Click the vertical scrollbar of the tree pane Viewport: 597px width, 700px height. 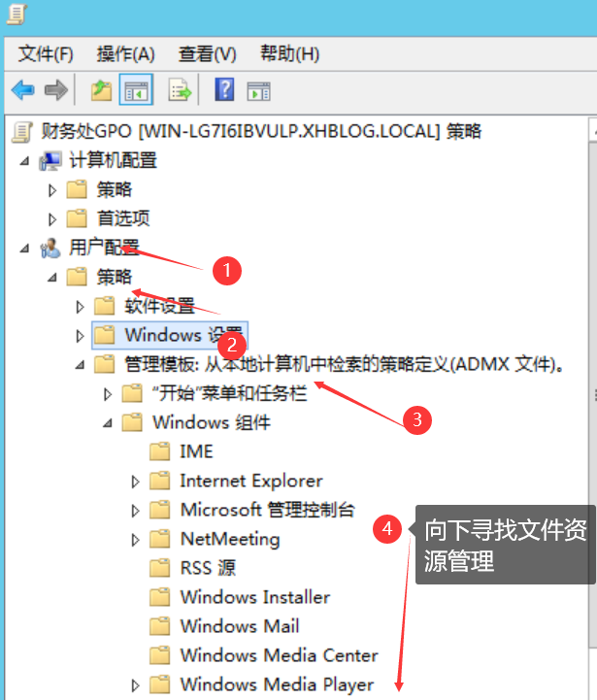593,402
